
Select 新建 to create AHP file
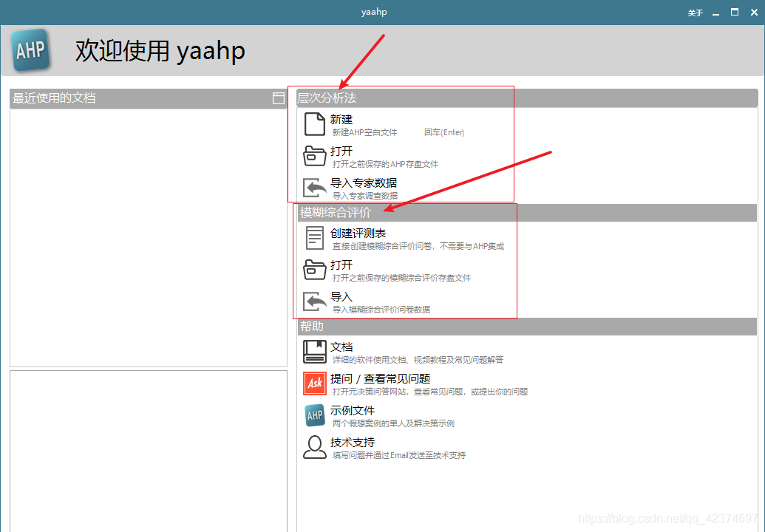pos(341,120)
